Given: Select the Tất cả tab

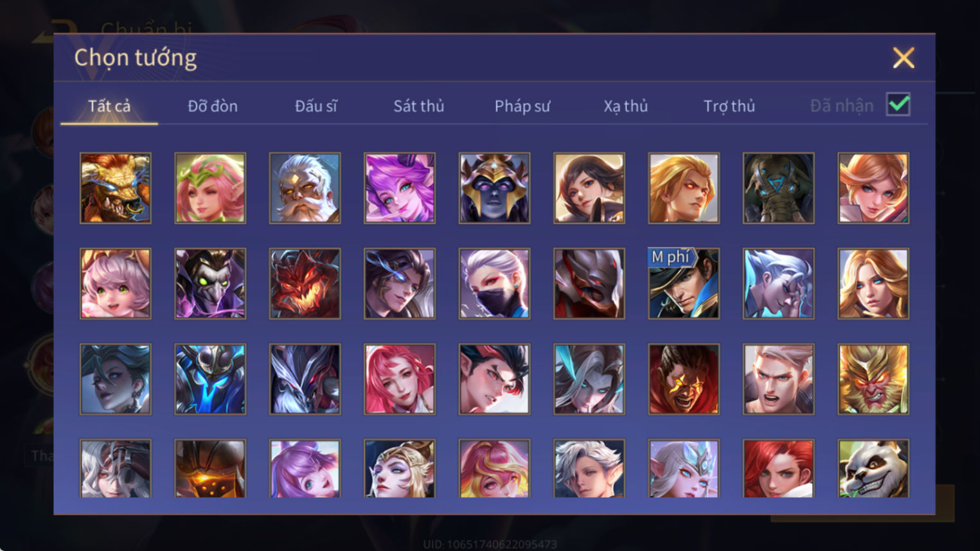Looking at the screenshot, I should (x=109, y=106).
